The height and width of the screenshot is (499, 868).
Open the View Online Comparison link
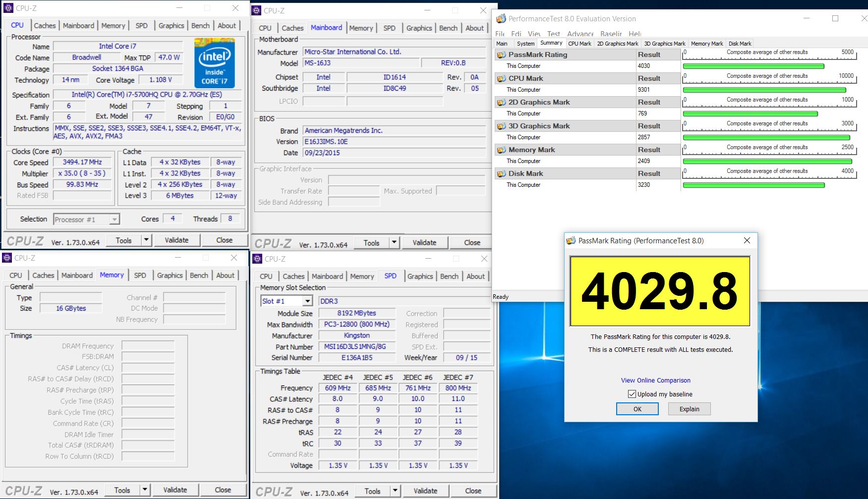[x=655, y=380]
